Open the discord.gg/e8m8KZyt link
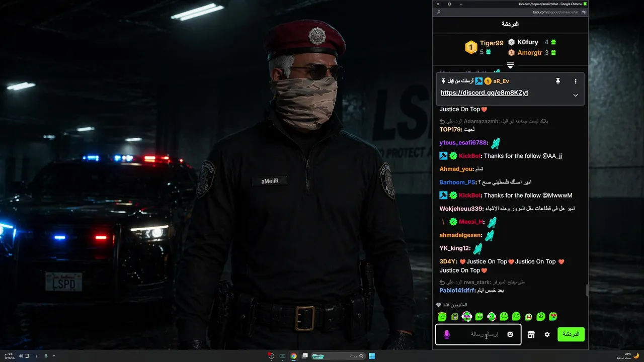The width and height of the screenshot is (644, 362). coord(485,93)
